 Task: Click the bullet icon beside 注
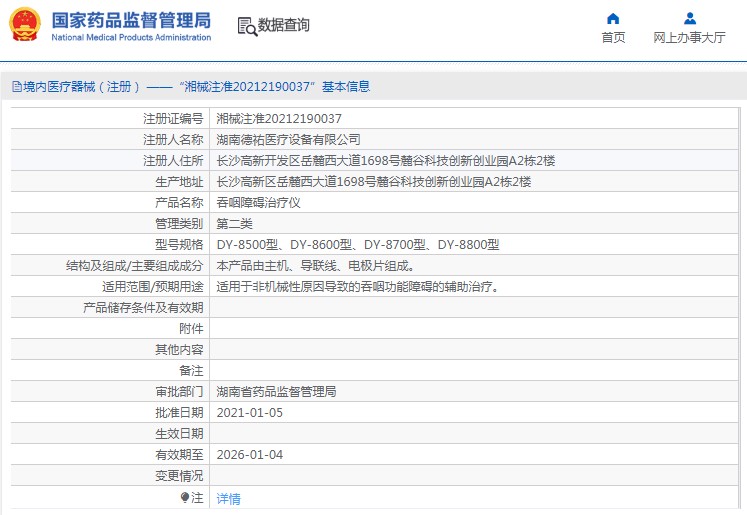click(185, 497)
